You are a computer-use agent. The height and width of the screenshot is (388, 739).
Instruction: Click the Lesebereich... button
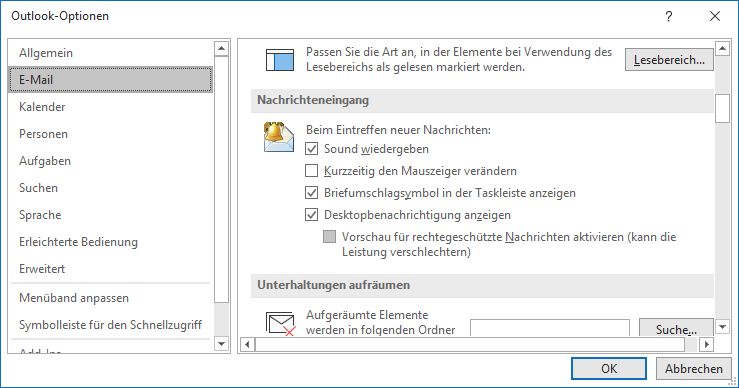click(669, 60)
